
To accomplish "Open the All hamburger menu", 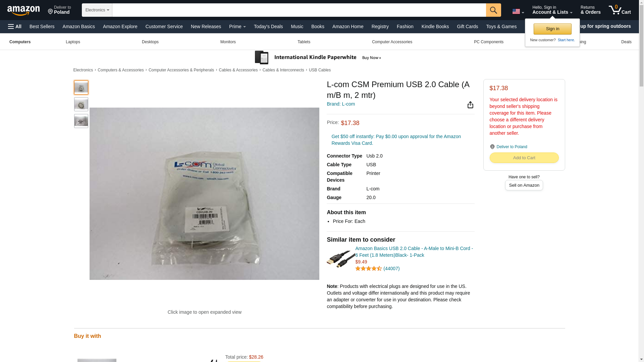I will click(15, 26).
